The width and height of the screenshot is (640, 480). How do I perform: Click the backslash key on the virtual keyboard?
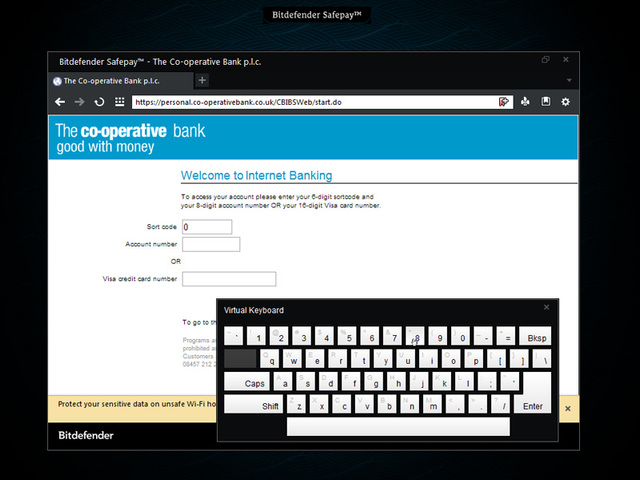(542, 359)
